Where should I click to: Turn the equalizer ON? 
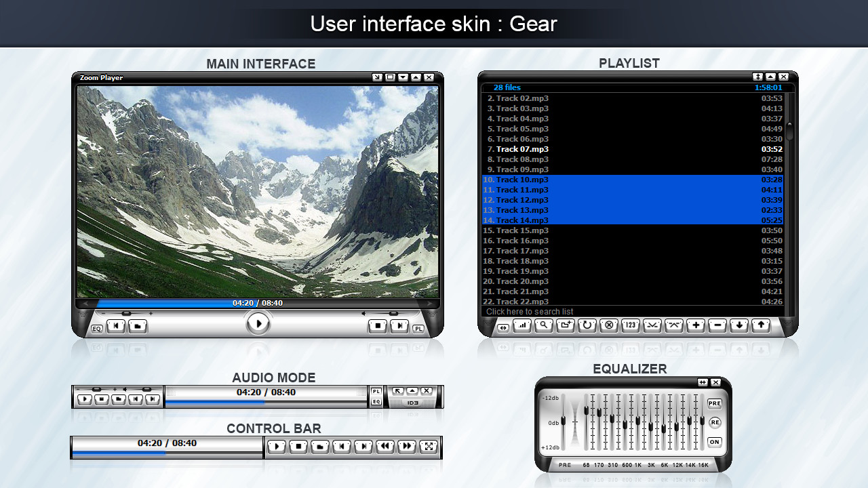coord(714,442)
